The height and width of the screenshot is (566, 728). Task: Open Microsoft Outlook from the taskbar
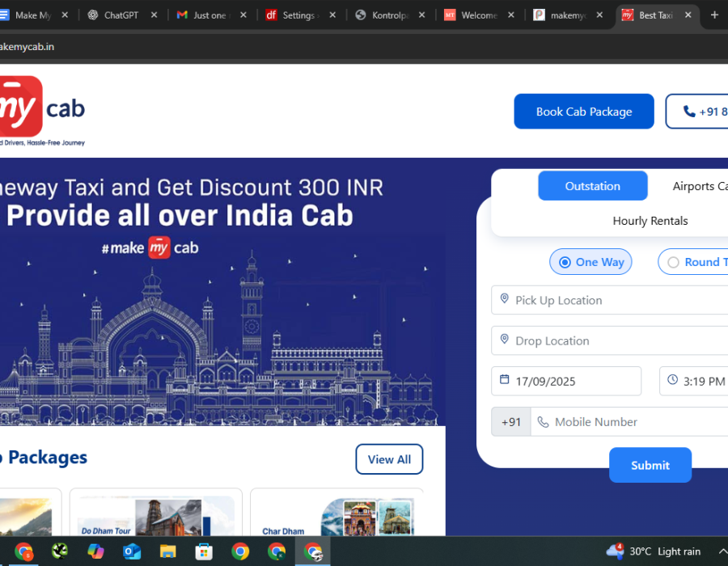click(132, 551)
